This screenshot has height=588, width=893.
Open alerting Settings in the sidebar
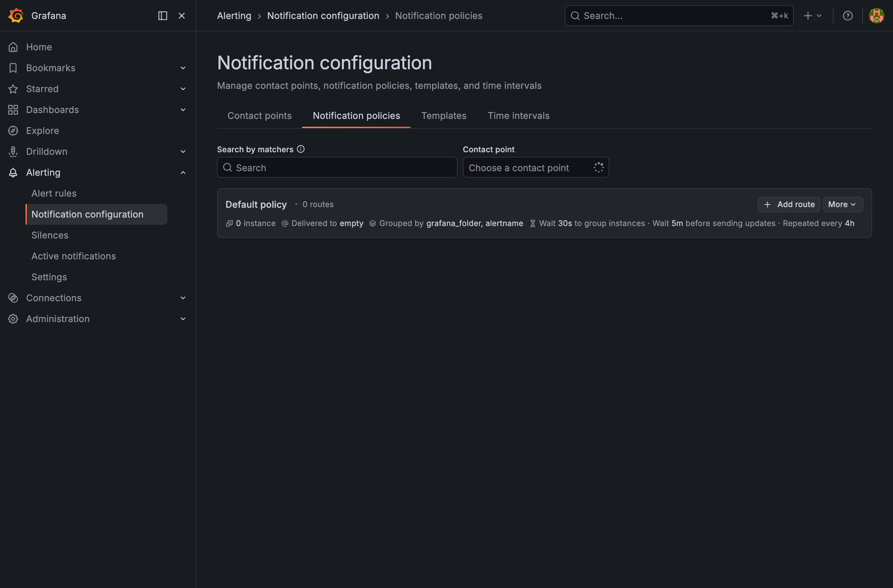49,277
